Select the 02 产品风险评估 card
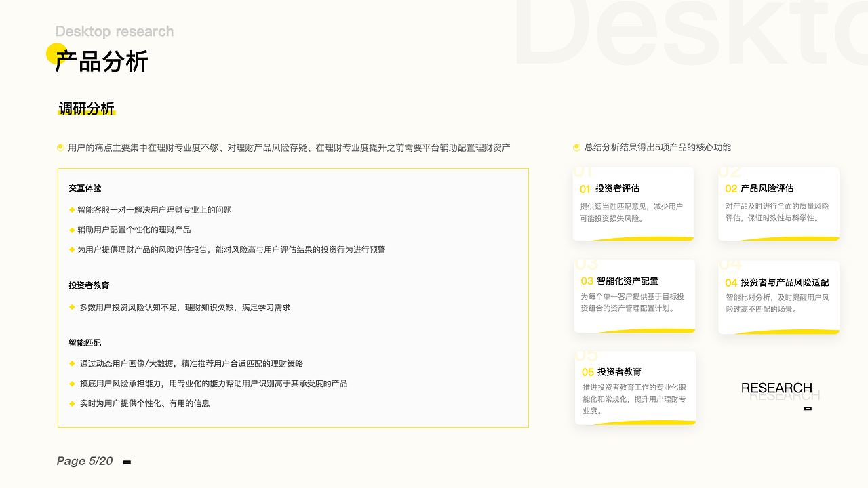The height and width of the screenshot is (488, 868). [x=778, y=203]
